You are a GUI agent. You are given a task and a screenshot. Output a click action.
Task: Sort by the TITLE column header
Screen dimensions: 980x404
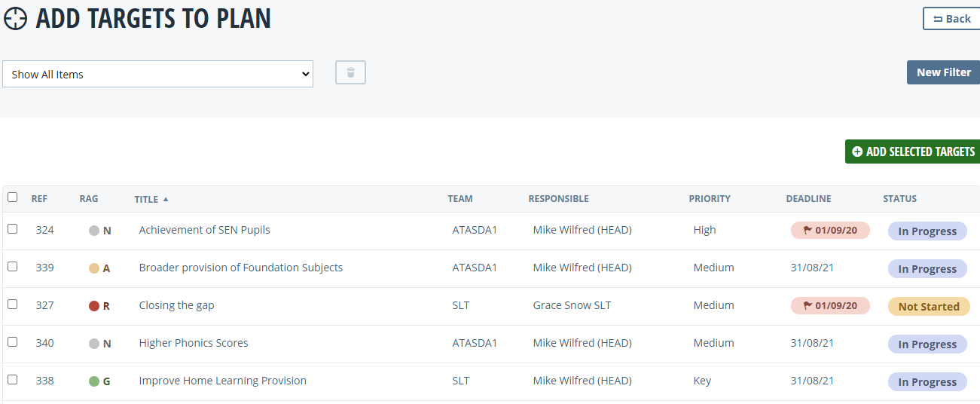pyautogui.click(x=146, y=200)
